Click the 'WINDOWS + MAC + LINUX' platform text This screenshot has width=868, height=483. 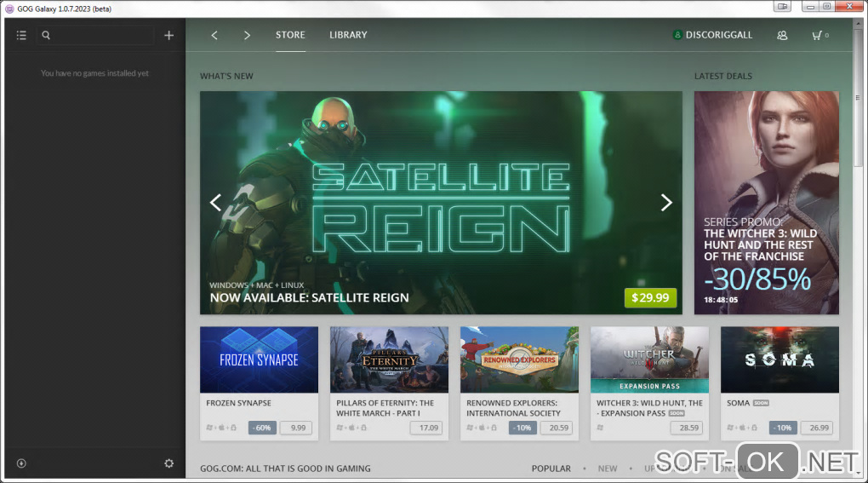tap(256, 285)
